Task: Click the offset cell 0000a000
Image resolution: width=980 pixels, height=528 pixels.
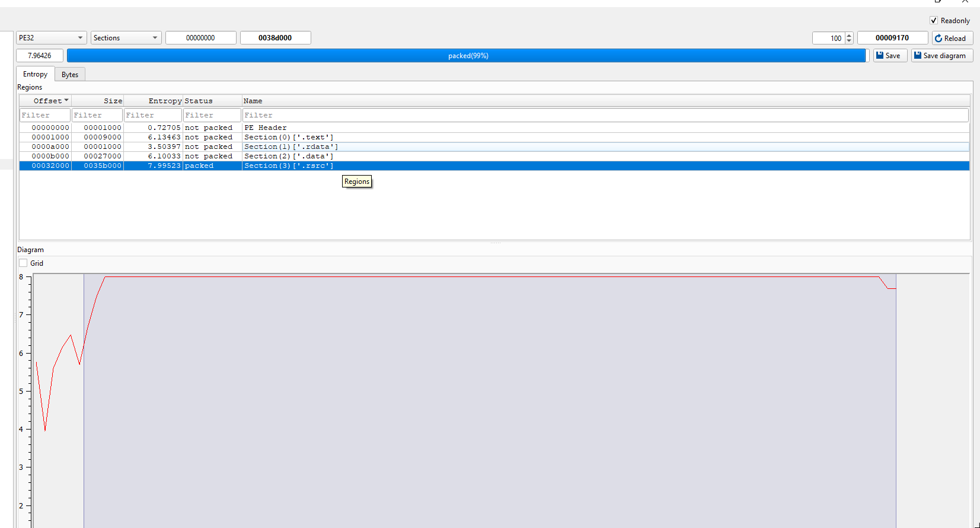Action: point(50,147)
